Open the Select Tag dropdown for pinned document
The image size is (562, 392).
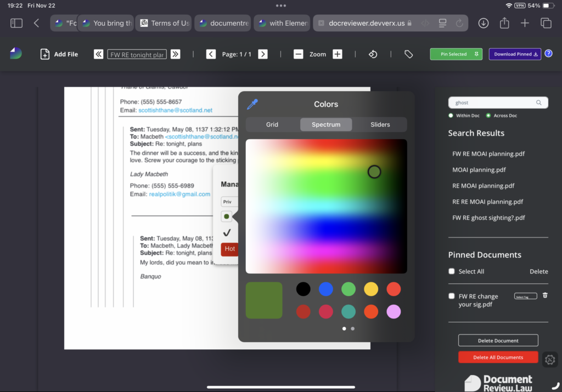tap(525, 297)
